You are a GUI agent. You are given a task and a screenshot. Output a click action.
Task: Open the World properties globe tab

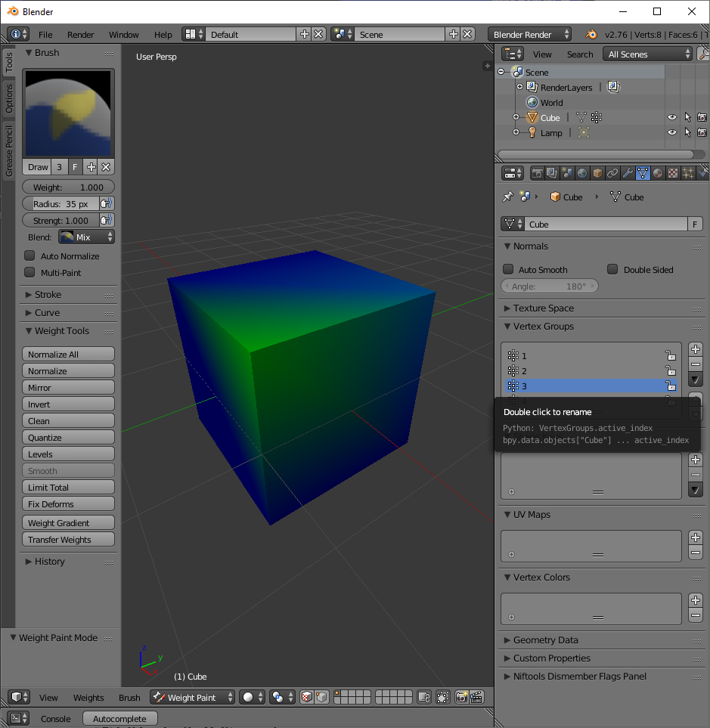click(x=582, y=173)
